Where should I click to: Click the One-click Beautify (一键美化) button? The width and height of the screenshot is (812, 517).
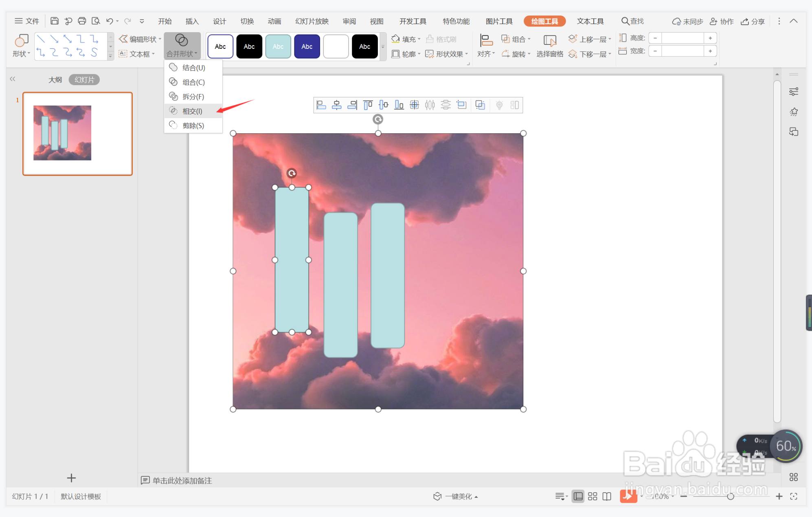455,496
